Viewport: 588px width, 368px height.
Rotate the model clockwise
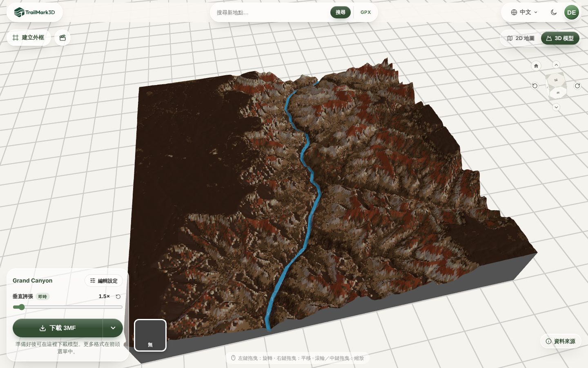[577, 86]
